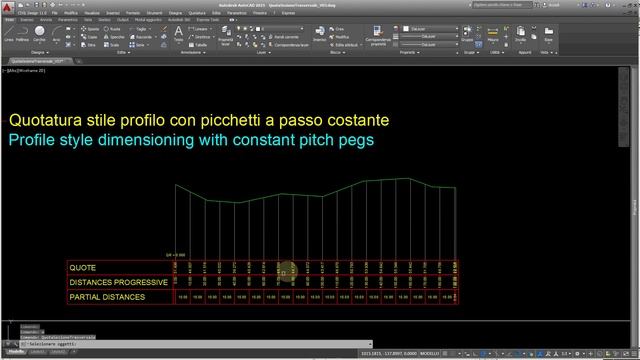Image resolution: width=640 pixels, height=360 pixels.
Task: Expand the Proprietà panel
Action: coord(409,53)
